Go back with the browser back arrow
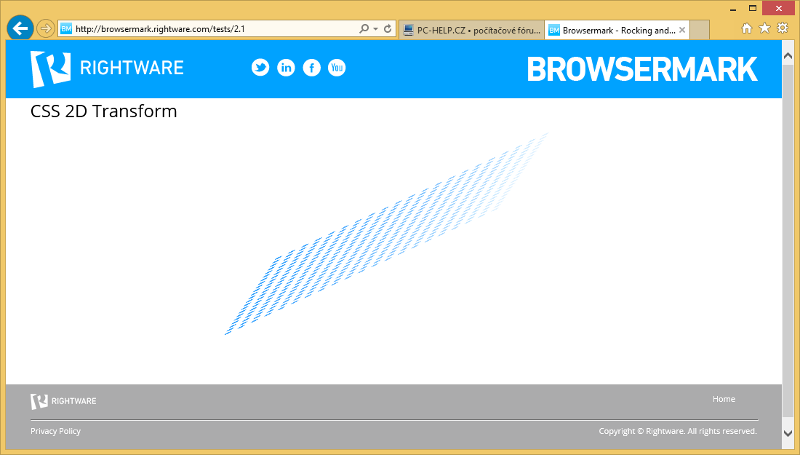Viewport: 800px width, 455px height. (x=20, y=29)
